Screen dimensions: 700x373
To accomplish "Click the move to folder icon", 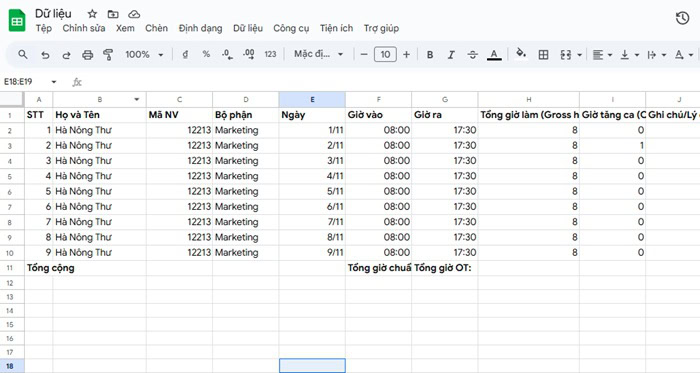I will coord(113,14).
